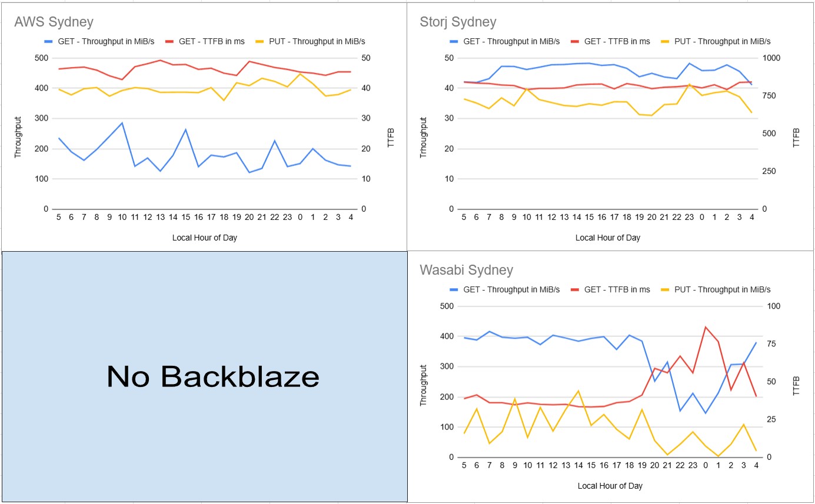Select Wasabi Sydney Throughput axis title
Viewport: 815px width, 504px height.
(424, 385)
